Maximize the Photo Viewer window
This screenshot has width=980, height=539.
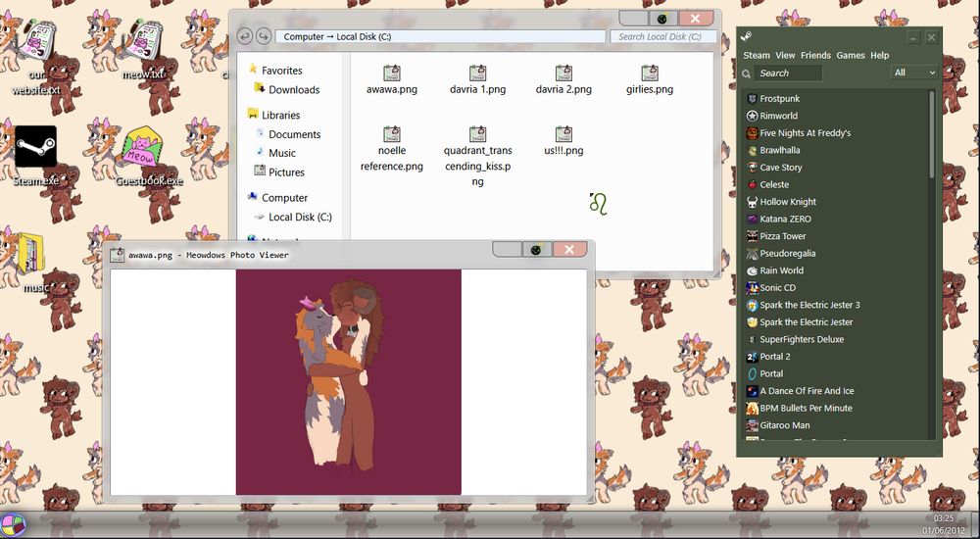tap(537, 250)
